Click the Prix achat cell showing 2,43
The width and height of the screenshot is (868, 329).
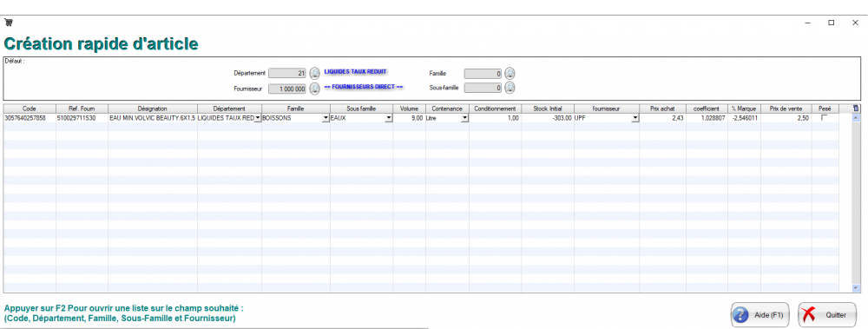[662, 118]
